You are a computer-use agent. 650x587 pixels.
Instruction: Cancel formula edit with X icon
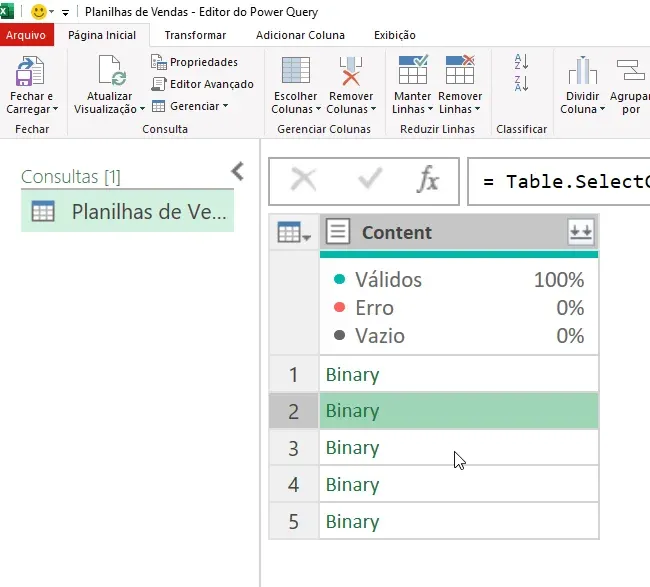point(303,180)
